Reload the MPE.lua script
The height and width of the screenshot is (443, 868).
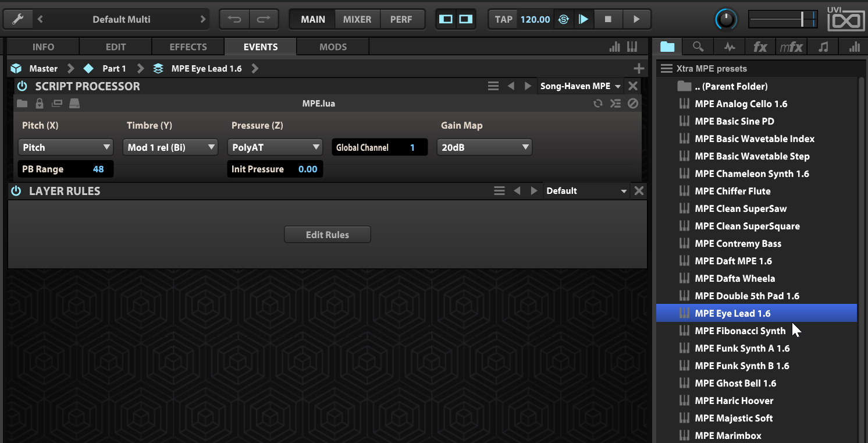pyautogui.click(x=597, y=104)
